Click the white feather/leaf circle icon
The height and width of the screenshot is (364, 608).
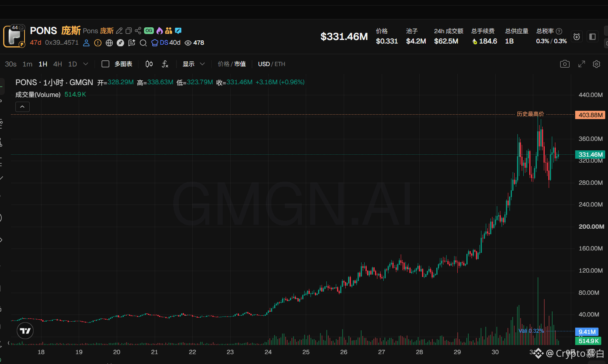(120, 43)
